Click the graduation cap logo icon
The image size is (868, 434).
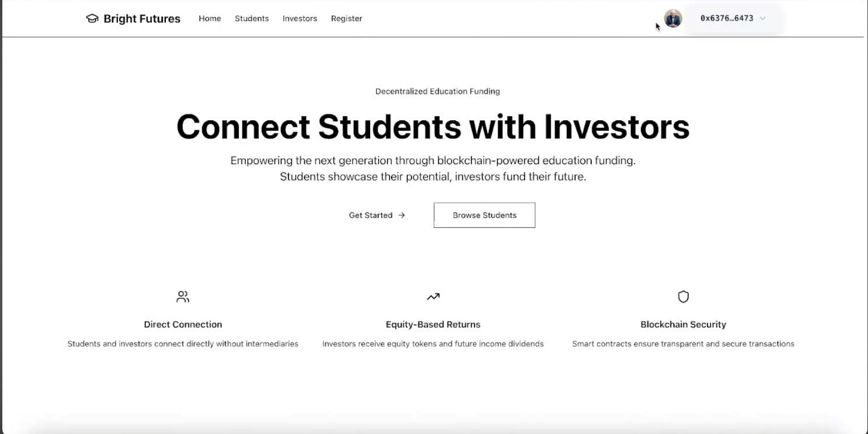pyautogui.click(x=92, y=18)
